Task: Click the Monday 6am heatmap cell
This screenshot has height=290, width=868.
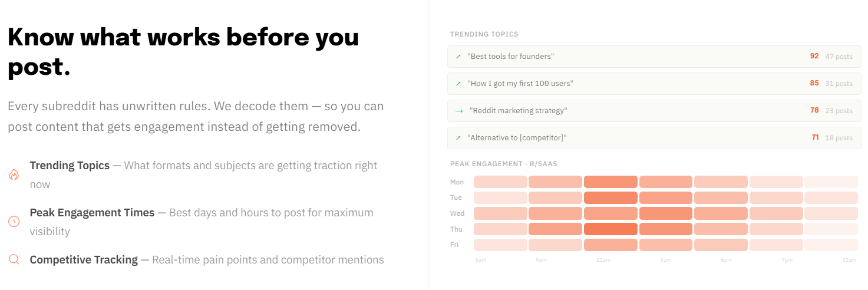Action: [x=500, y=182]
